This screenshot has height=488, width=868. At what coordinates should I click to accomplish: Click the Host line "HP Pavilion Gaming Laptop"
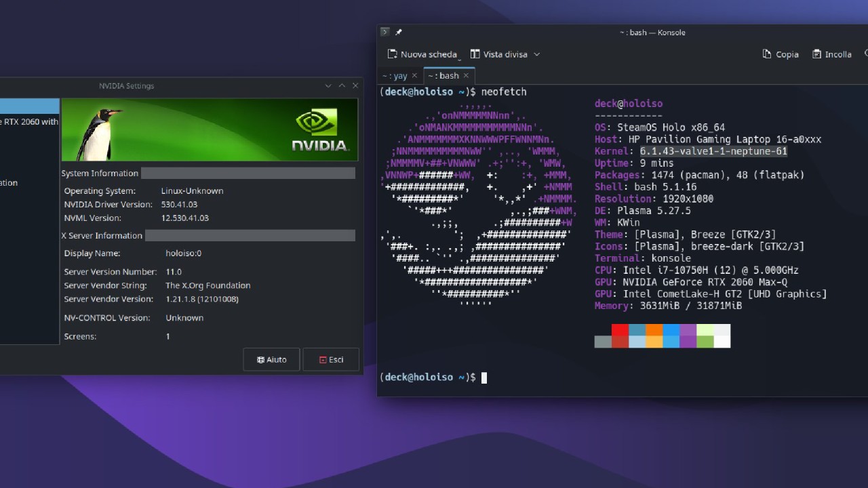(708, 140)
